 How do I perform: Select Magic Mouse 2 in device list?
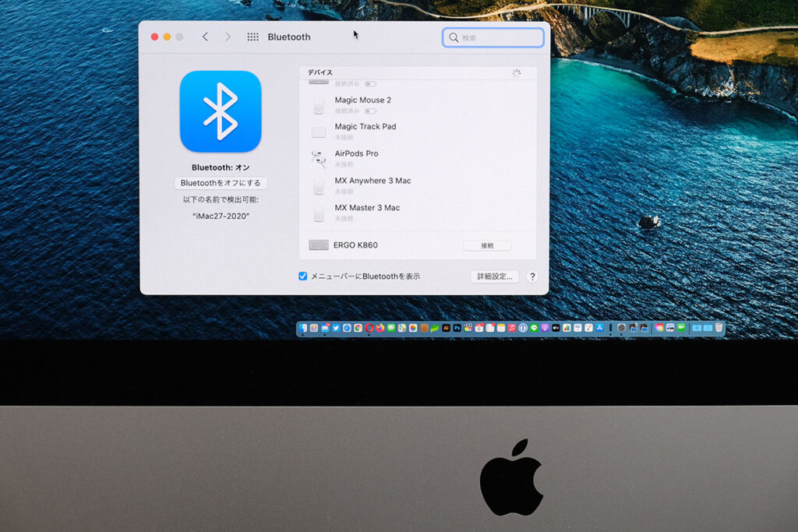click(418, 105)
